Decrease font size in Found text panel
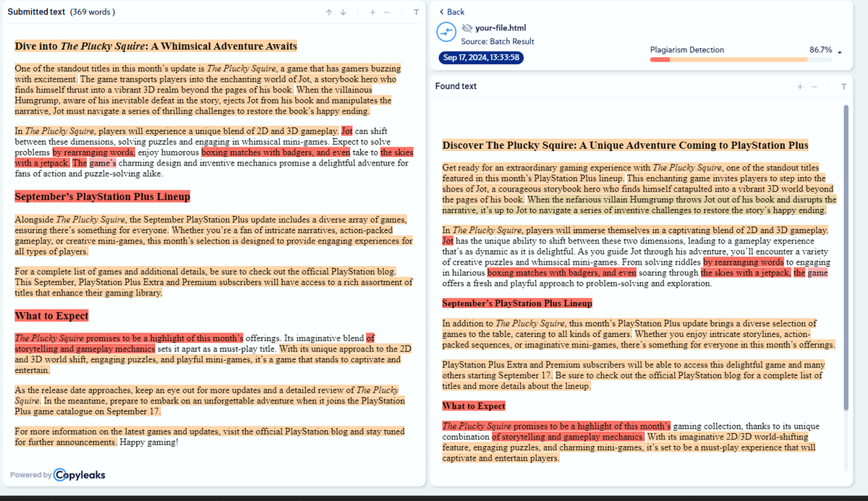Image resolution: width=868 pixels, height=501 pixels. pos(814,87)
